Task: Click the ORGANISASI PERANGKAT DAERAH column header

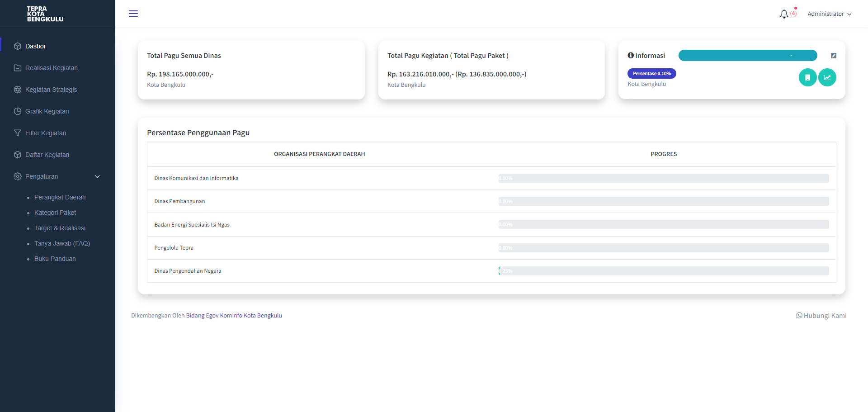Action: pos(320,154)
